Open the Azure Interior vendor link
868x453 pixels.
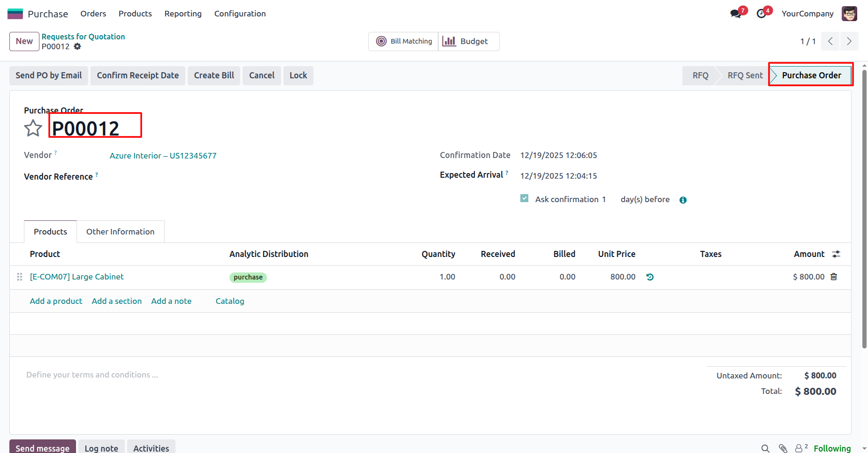(x=163, y=156)
